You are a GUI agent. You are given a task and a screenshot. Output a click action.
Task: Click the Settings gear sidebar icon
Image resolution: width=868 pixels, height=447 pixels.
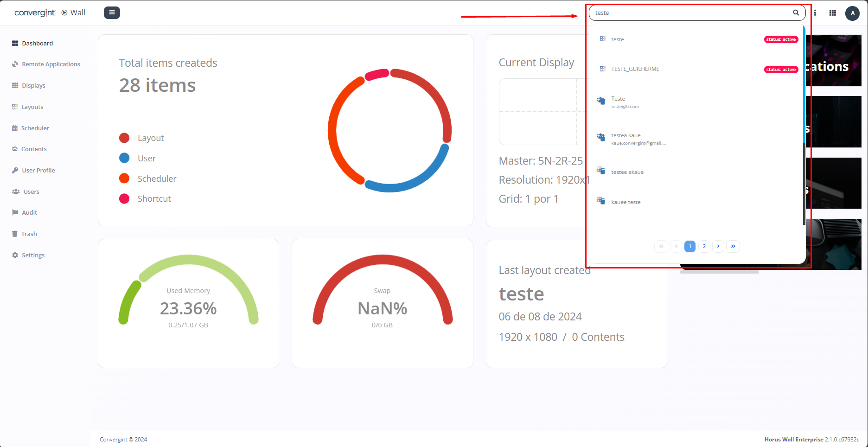point(15,255)
